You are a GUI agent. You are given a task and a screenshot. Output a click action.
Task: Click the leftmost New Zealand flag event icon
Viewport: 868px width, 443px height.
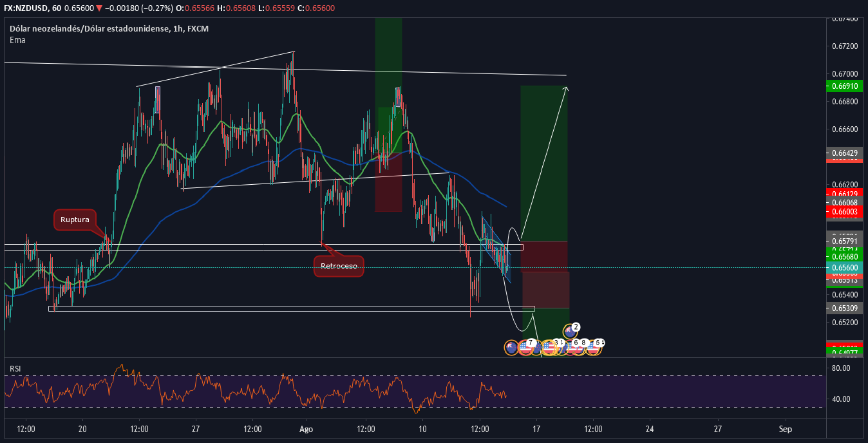(511, 348)
